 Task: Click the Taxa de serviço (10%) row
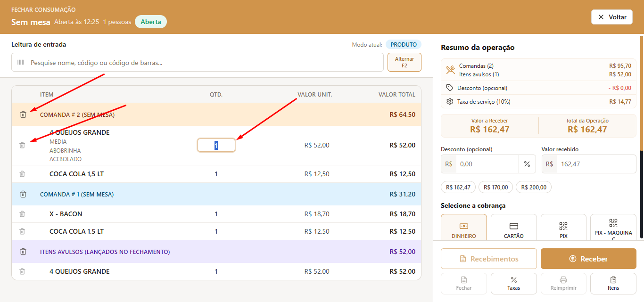tap(538, 101)
